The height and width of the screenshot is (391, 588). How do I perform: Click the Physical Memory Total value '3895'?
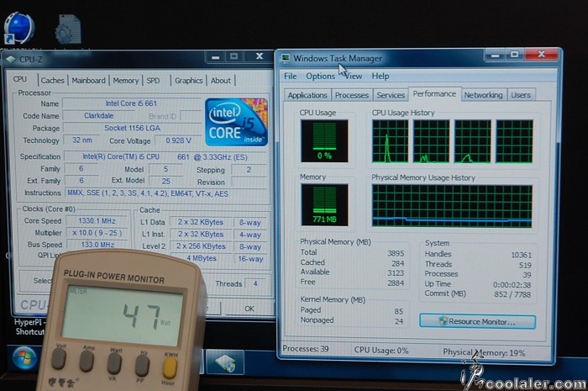click(x=396, y=253)
